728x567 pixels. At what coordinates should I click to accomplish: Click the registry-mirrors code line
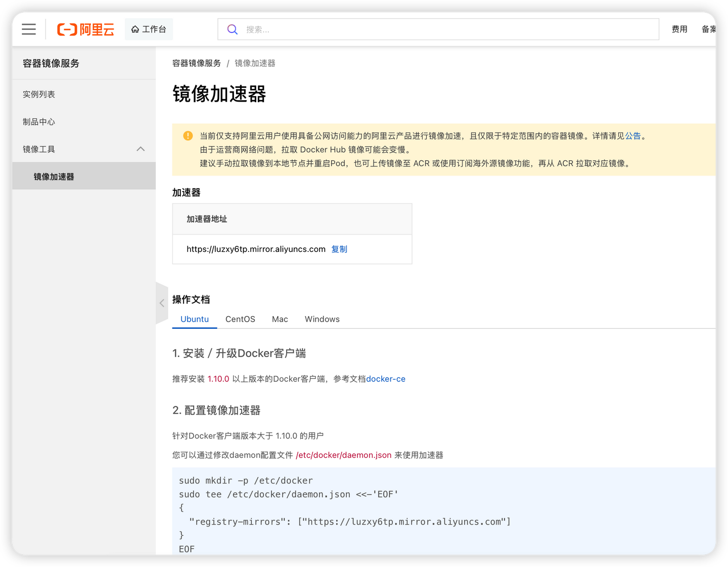point(350,521)
